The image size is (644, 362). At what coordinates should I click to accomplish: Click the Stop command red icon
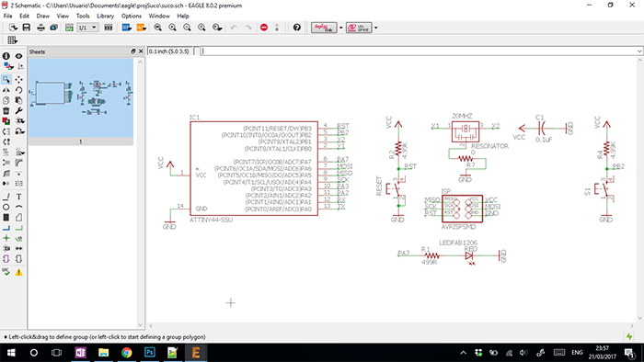pyautogui.click(x=264, y=28)
